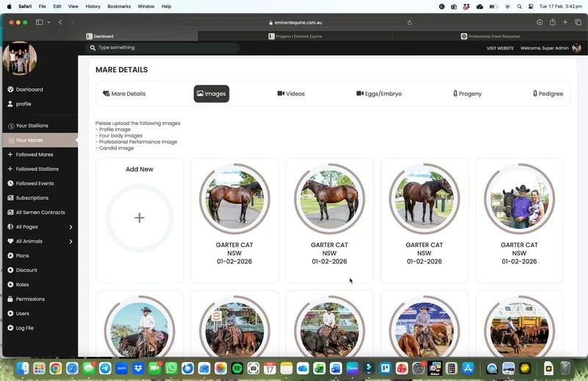This screenshot has width=588, height=381.
Task: Open the History menu
Action: click(x=93, y=7)
